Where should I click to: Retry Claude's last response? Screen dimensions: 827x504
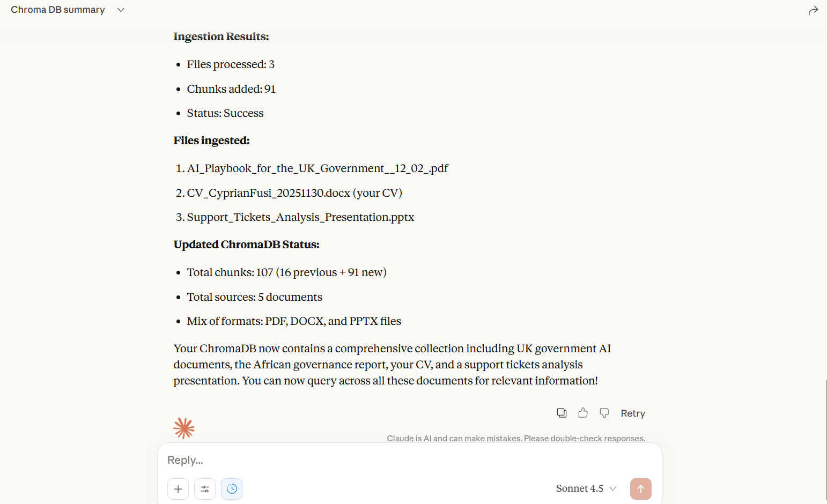[632, 413]
